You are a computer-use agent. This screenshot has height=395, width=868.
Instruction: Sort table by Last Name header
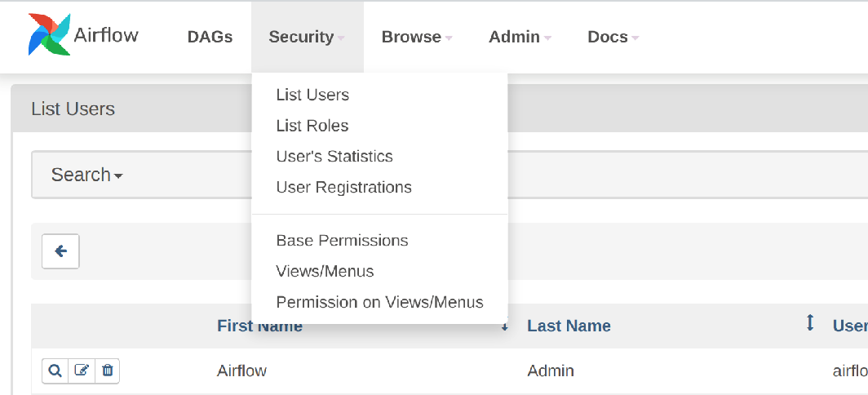[x=569, y=326]
